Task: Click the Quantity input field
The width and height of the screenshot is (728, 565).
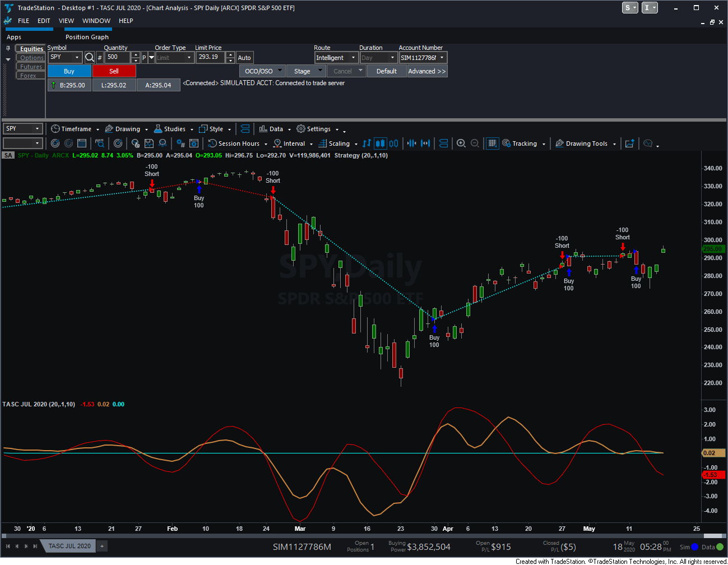Action: click(118, 57)
